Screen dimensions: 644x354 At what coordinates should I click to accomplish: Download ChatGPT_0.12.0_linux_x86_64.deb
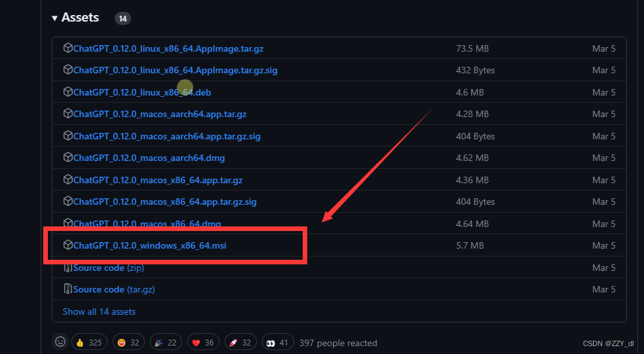142,92
